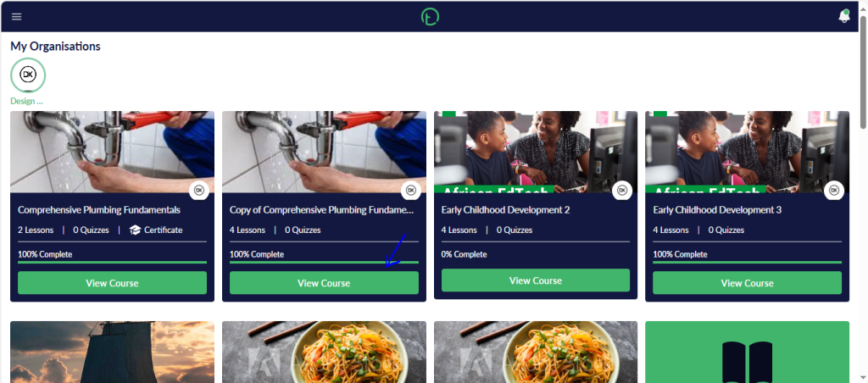Click organisation badge on Comprehensive Plumbing Fundamentals image
The height and width of the screenshot is (383, 868).
199,190
